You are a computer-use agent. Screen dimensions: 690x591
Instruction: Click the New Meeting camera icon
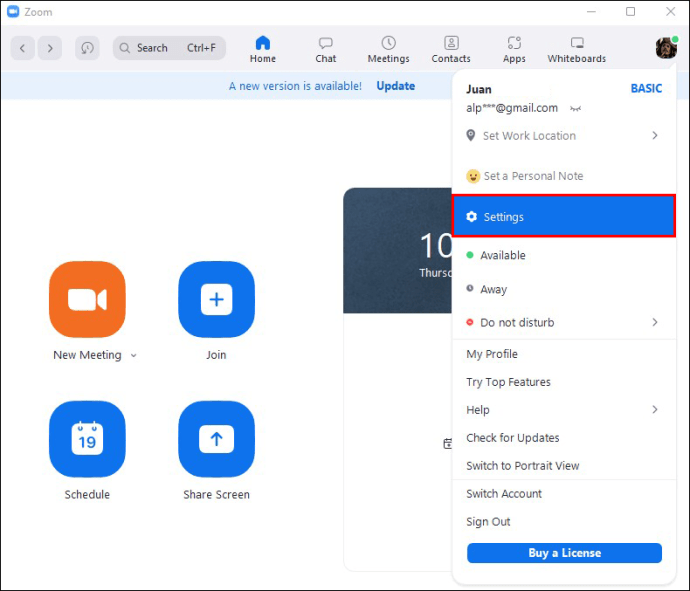pos(87,299)
